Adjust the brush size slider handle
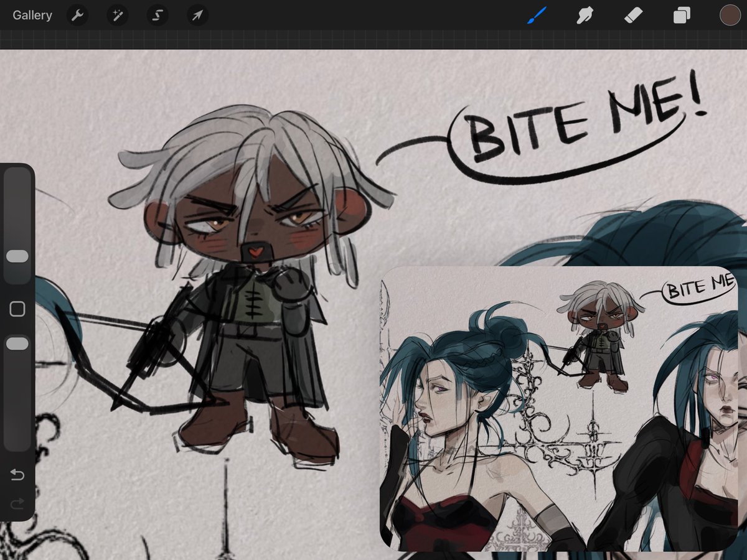The image size is (747, 560). [17, 256]
